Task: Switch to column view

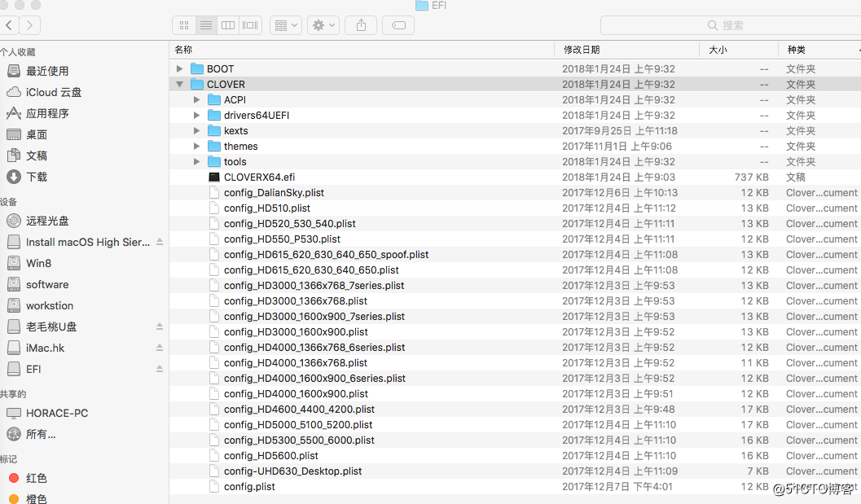Action: pos(228,25)
